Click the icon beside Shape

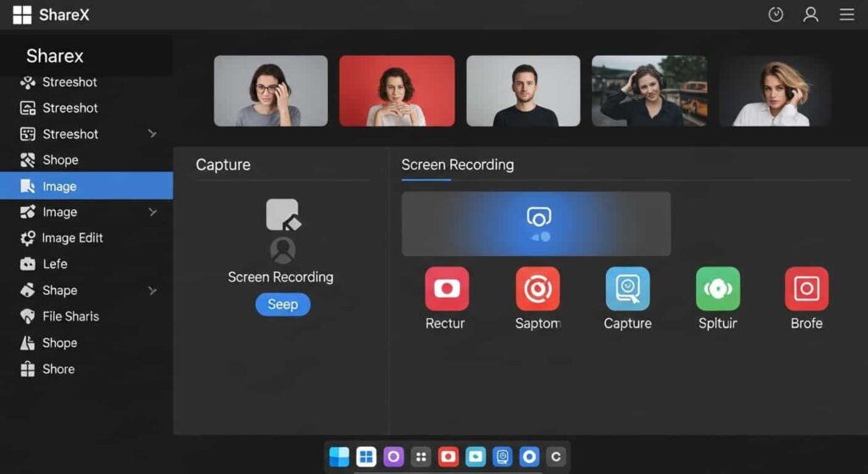(x=28, y=290)
